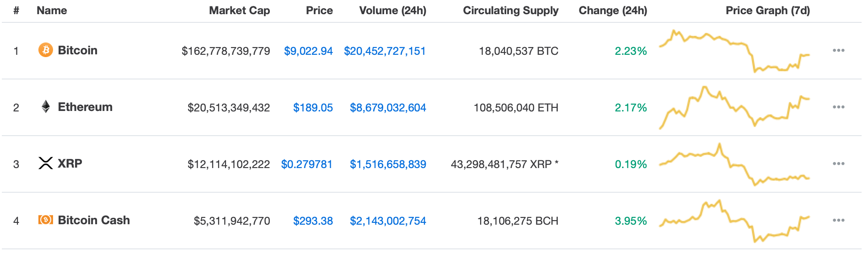Sort by Circulating Supply column header
Screen dimensions: 868x253
[511, 11]
